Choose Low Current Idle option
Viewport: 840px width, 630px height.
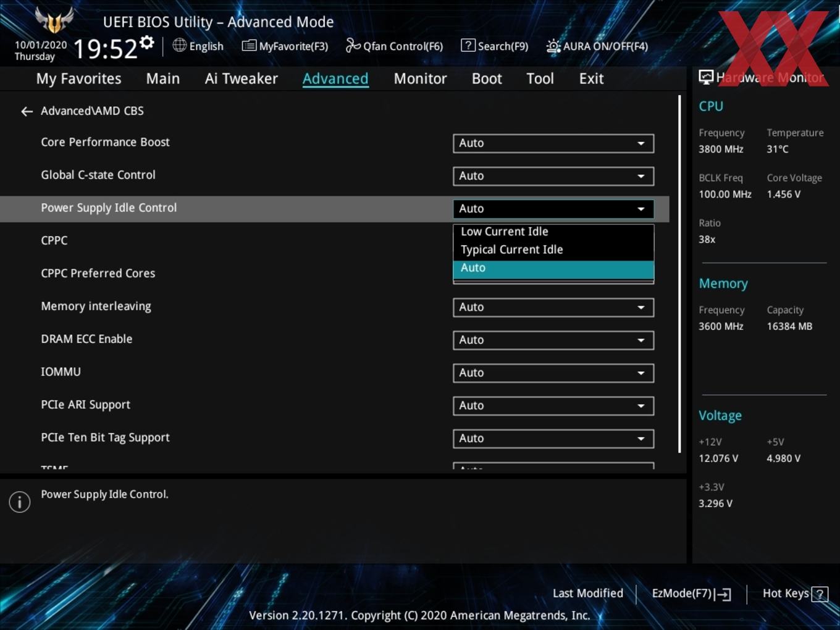pos(553,232)
